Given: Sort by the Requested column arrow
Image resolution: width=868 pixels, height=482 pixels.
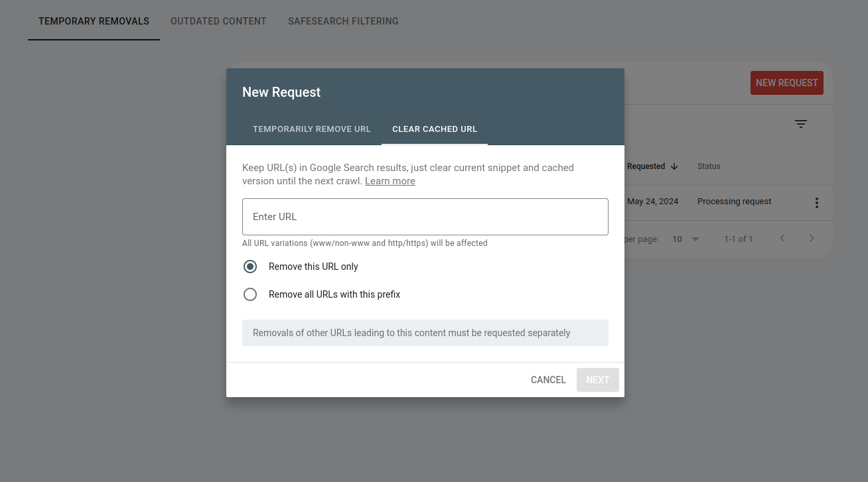Looking at the screenshot, I should point(674,166).
